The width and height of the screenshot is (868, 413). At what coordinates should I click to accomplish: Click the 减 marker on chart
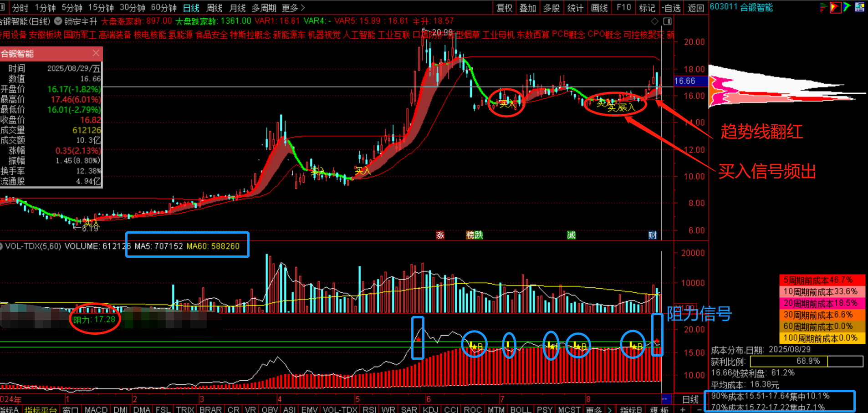pyautogui.click(x=572, y=235)
